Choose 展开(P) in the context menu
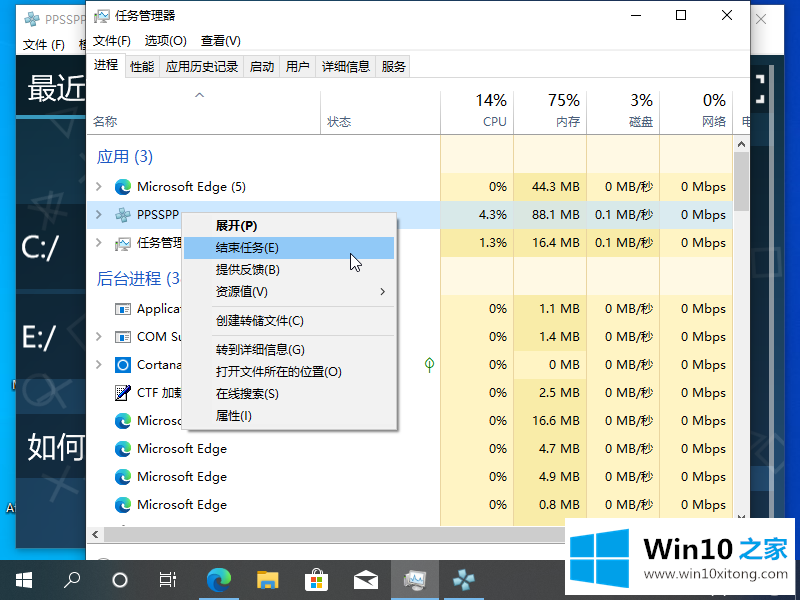This screenshot has width=800, height=600. tap(289, 226)
